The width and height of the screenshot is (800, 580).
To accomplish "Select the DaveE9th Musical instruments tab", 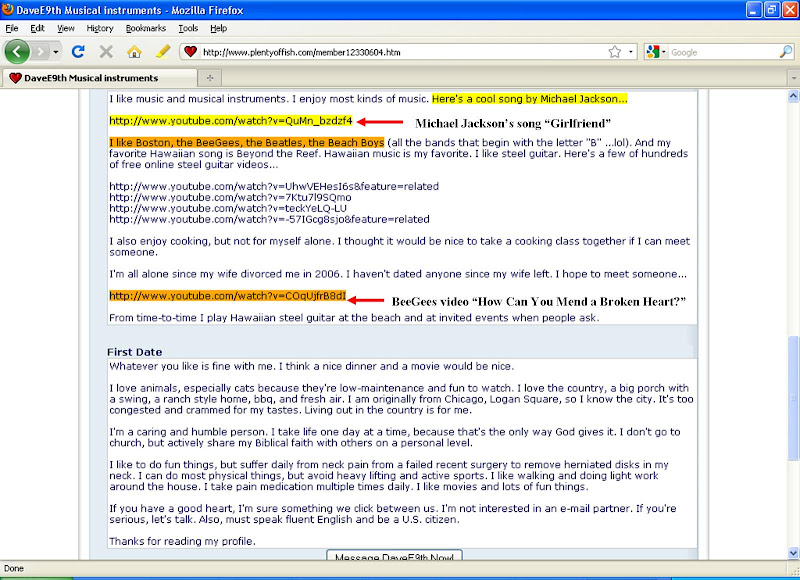I will [99, 78].
